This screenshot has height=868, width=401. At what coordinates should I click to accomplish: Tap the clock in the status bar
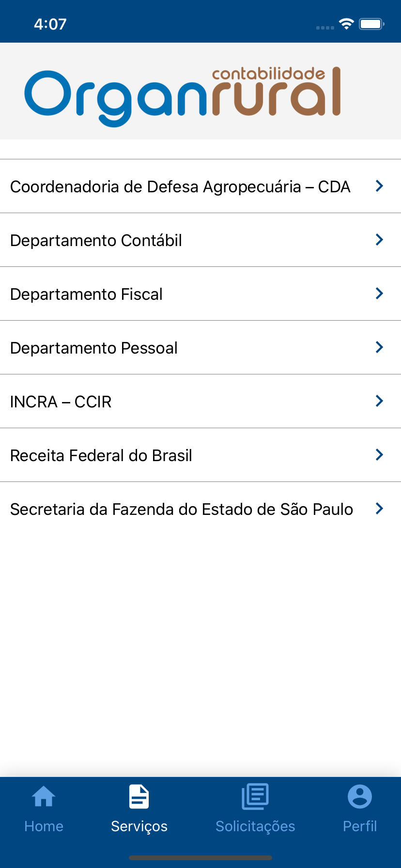(50, 24)
